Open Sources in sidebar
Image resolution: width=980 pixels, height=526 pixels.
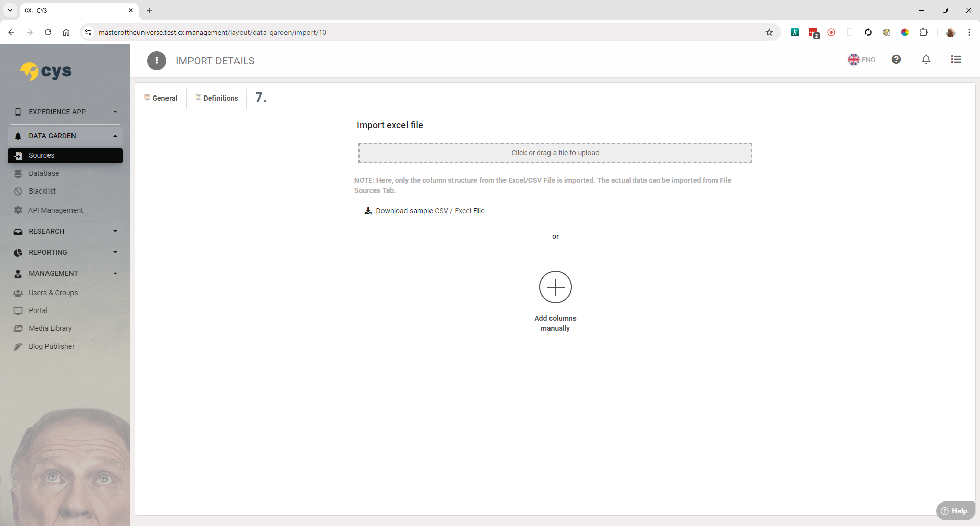[65, 156]
